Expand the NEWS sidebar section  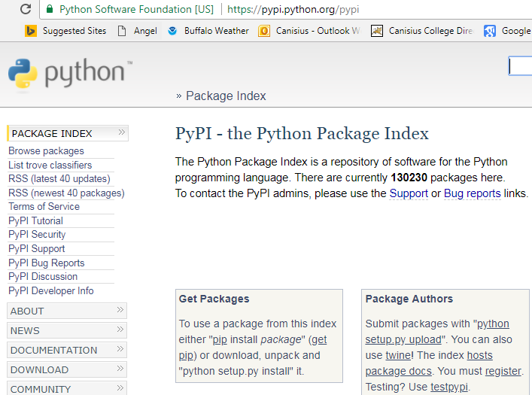67,330
